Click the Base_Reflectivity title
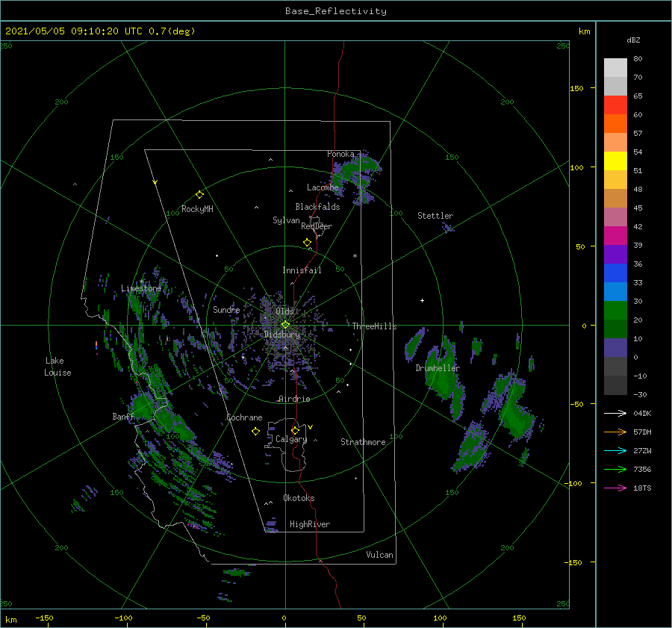672x628 pixels. point(336,11)
